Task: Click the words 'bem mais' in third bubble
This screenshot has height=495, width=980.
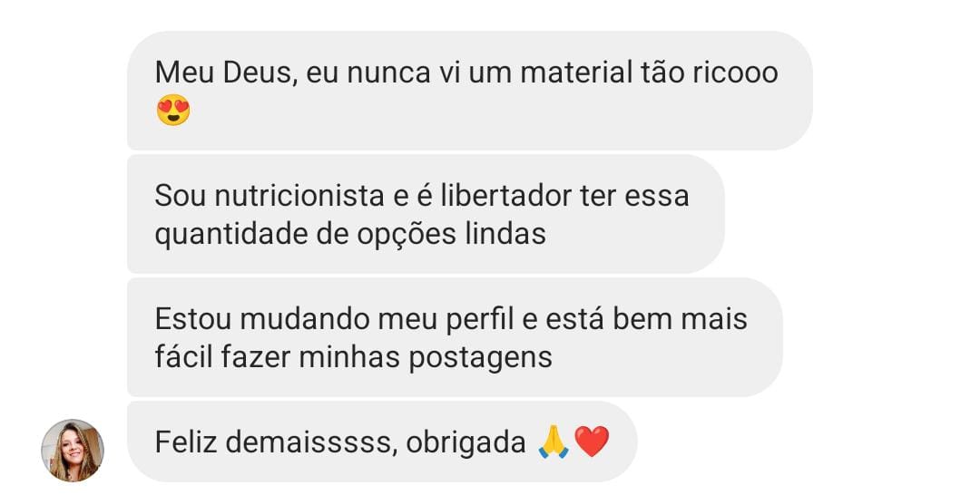Action: tap(680, 319)
